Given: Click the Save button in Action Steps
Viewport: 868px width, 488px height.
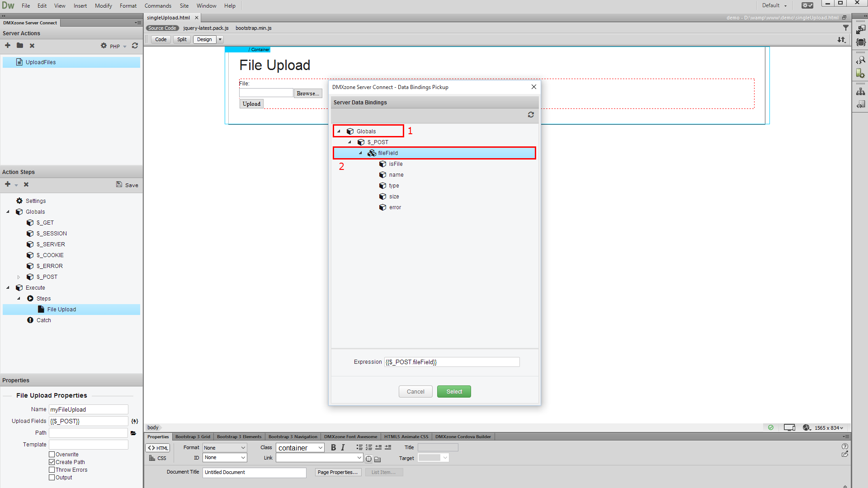Looking at the screenshot, I should 127,185.
